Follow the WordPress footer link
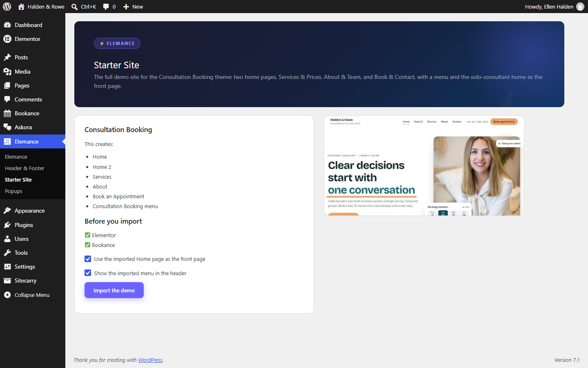The image size is (588, 368). (150, 360)
